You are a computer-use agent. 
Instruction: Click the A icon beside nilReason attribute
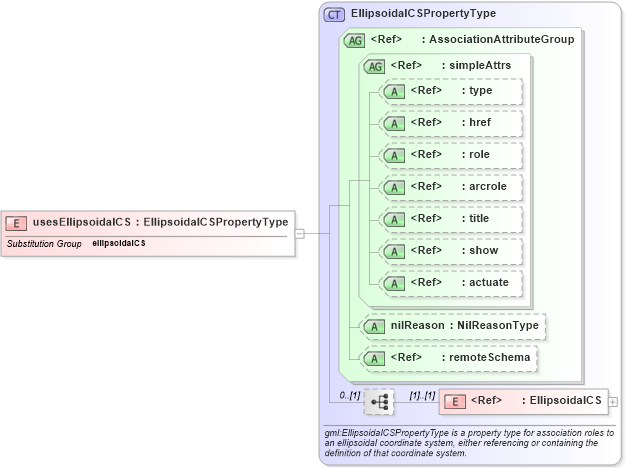pos(374,327)
